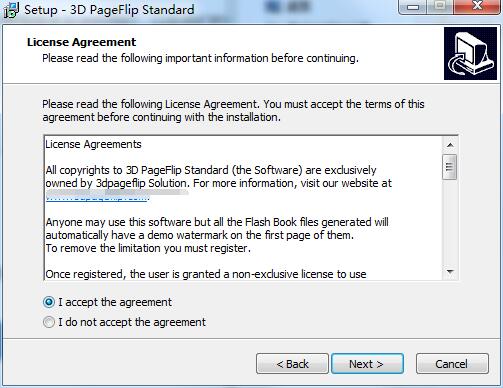Click the demo watermark paragraph in license text

[217, 235]
